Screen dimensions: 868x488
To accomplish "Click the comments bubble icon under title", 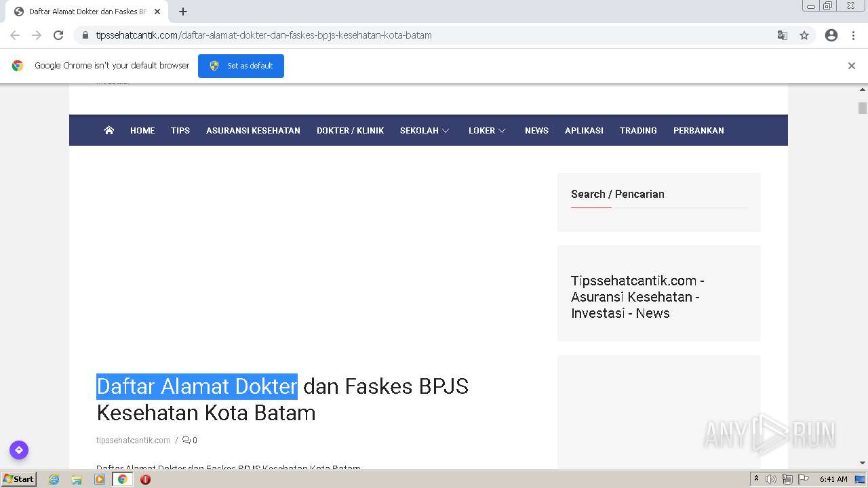I will 186,440.
